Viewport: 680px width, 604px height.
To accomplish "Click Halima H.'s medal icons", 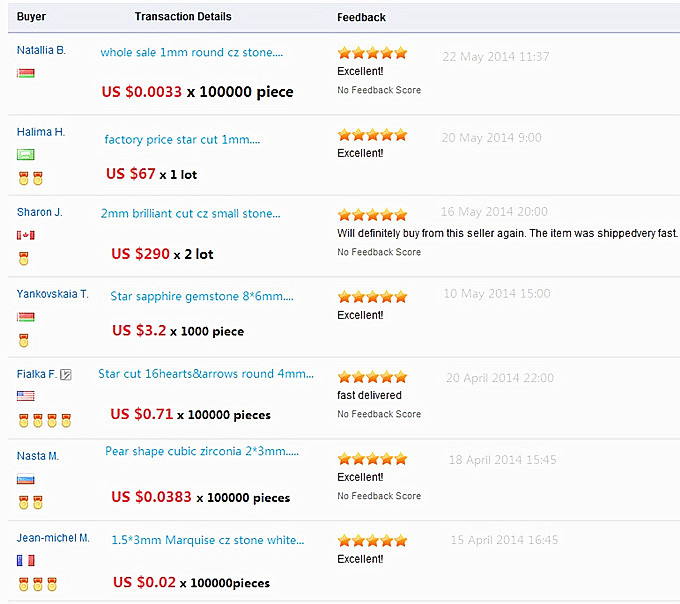I will click(31, 178).
